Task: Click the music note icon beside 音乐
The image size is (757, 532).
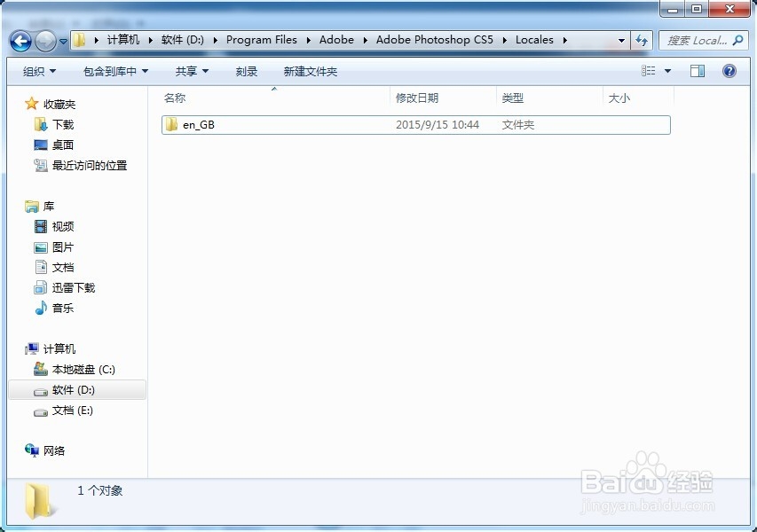Action: tap(41, 308)
